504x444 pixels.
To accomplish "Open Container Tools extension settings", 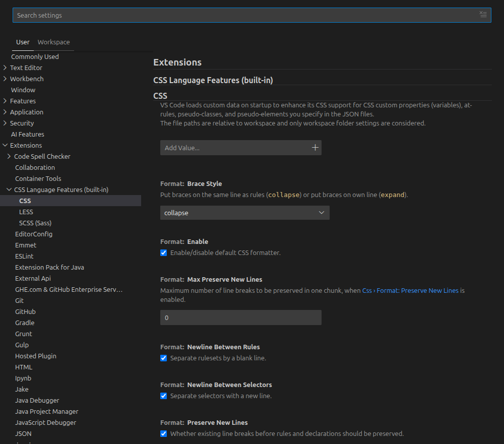I will 38,178.
